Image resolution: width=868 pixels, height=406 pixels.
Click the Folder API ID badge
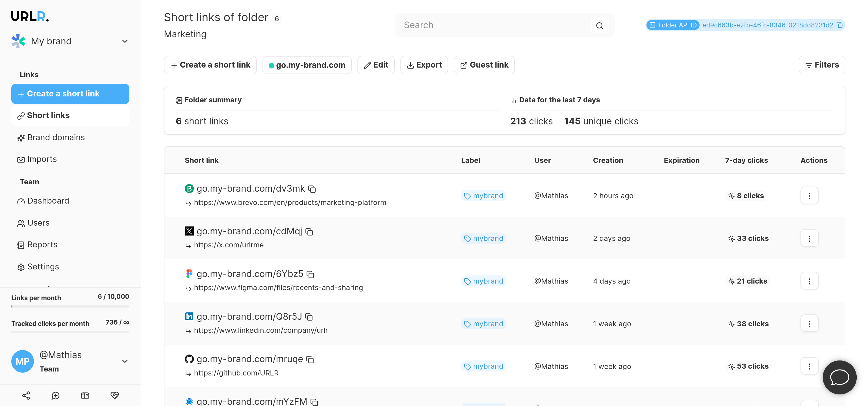coord(672,25)
